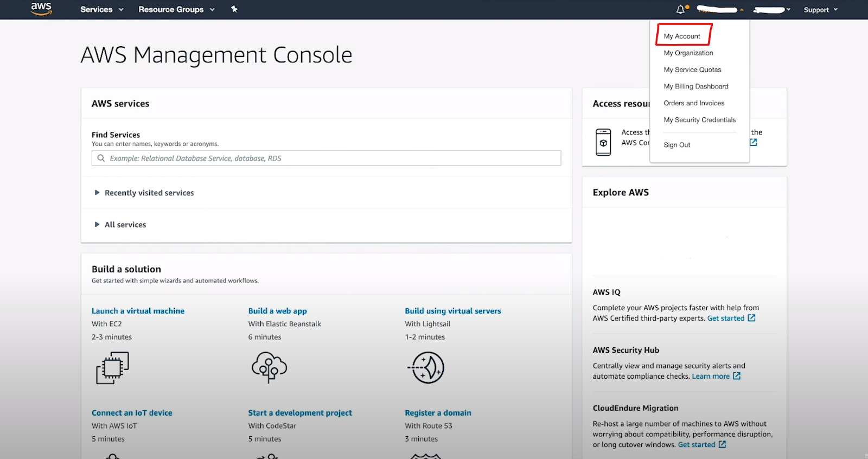Screen dimensions: 868x459
Task: Open My Service Quotas
Action: pos(692,69)
